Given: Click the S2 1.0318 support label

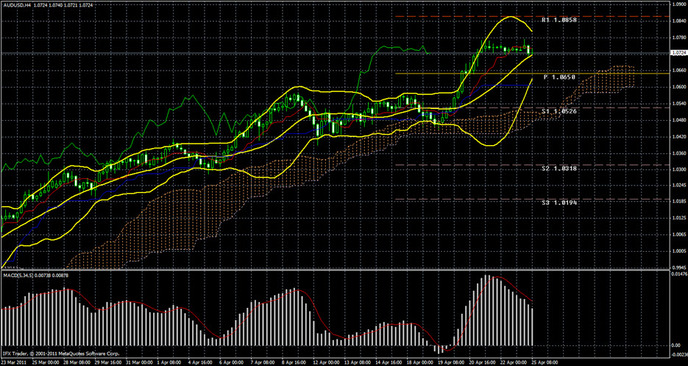Looking at the screenshot, I should pos(559,169).
